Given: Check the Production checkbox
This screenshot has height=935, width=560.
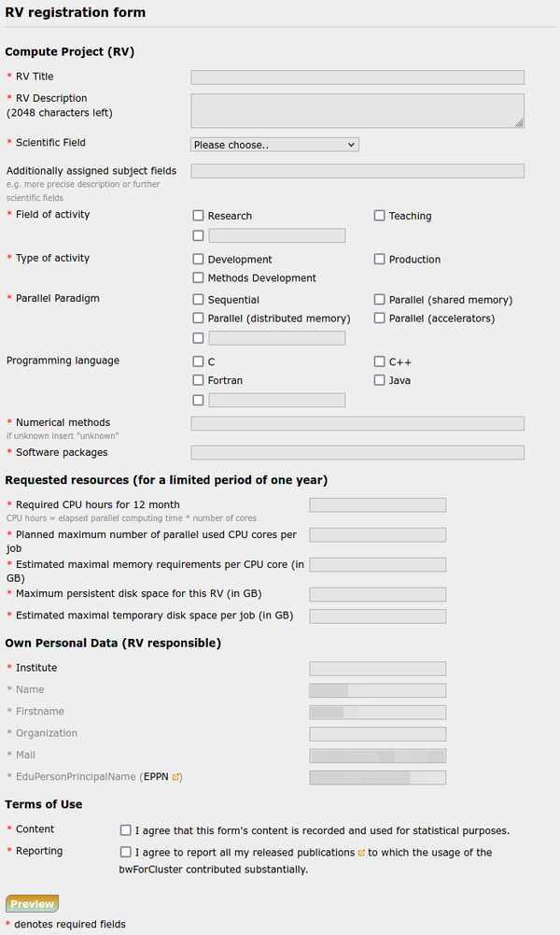Looking at the screenshot, I should [x=379, y=259].
